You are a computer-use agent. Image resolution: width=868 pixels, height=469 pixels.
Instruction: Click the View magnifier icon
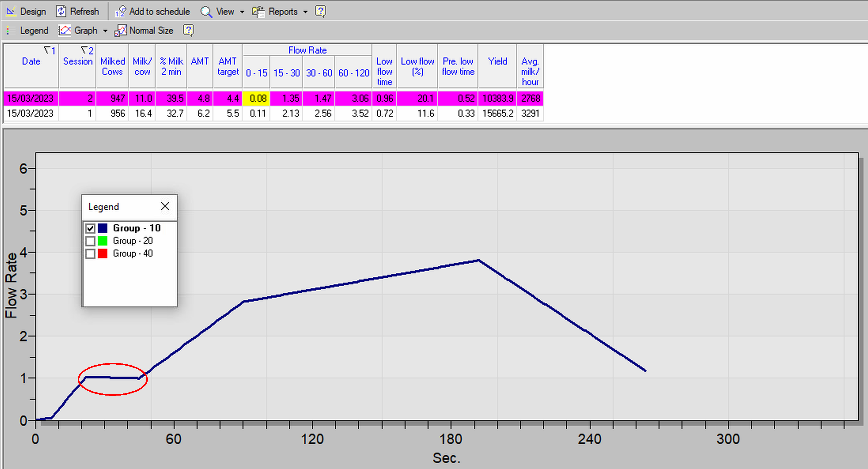point(206,12)
